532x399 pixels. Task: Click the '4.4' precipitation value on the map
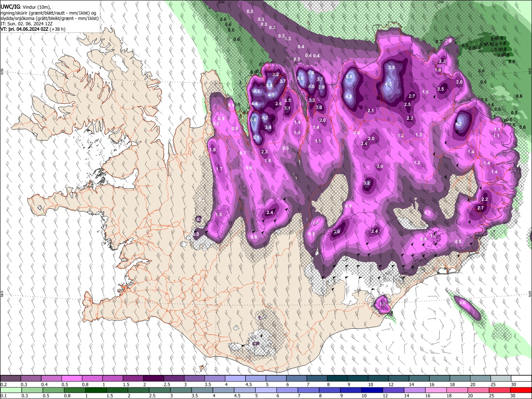pos(255,103)
